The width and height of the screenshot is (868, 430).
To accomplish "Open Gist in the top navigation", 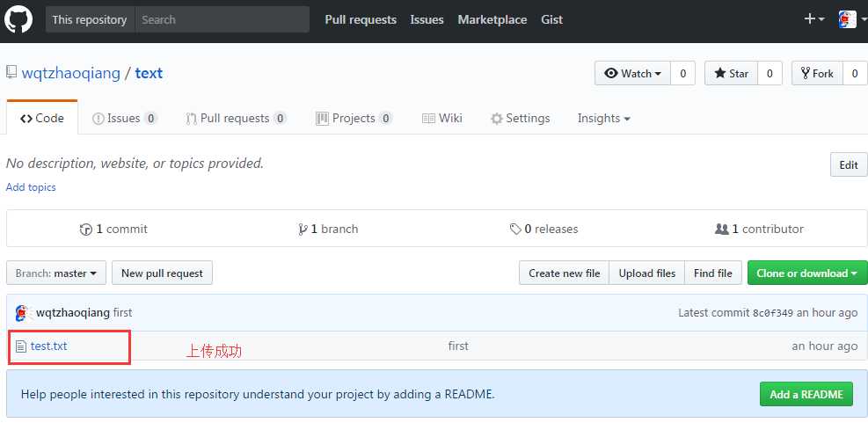I will (552, 19).
